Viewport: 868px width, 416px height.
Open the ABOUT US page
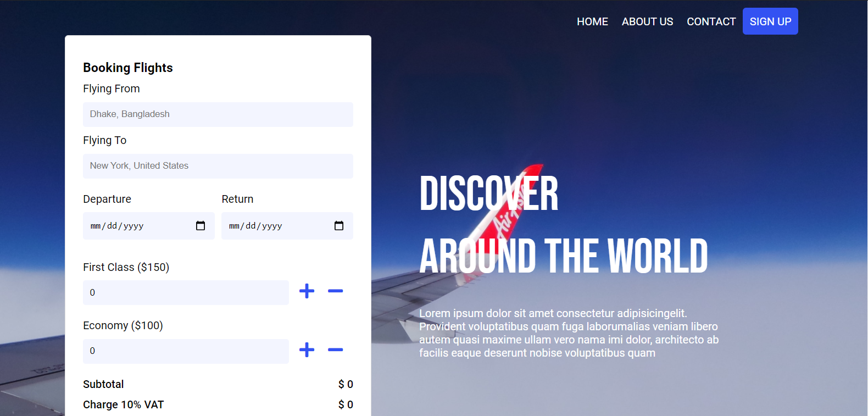click(x=647, y=21)
